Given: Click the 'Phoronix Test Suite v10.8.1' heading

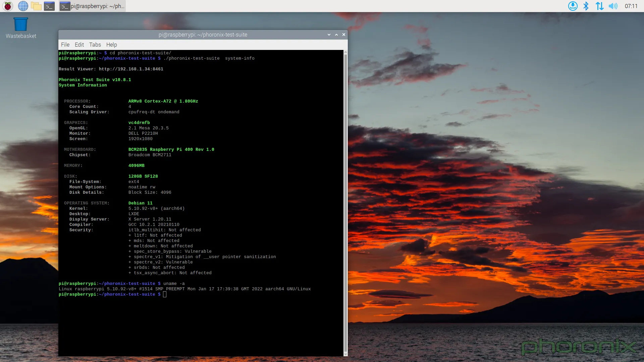Looking at the screenshot, I should click(95, 80).
